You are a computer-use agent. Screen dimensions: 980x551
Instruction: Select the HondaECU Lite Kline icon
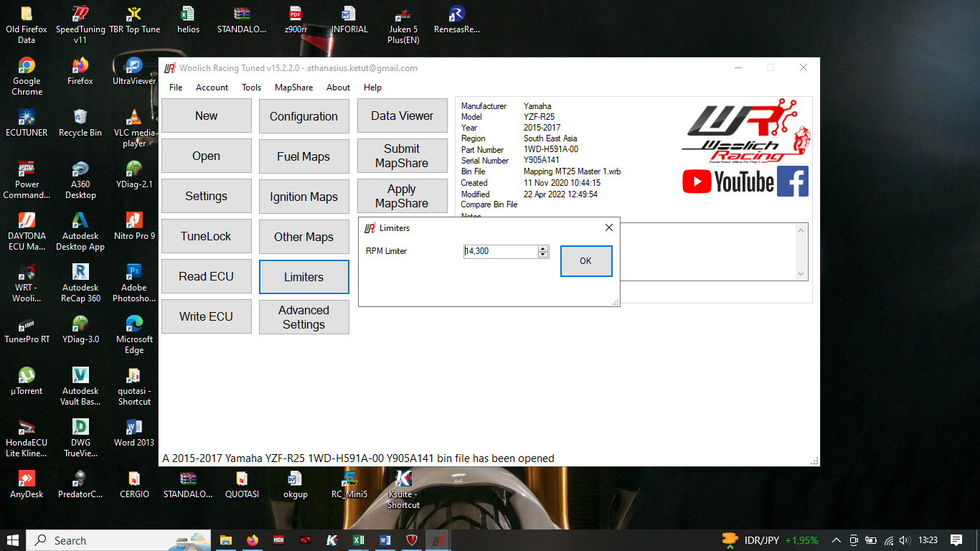point(27,437)
